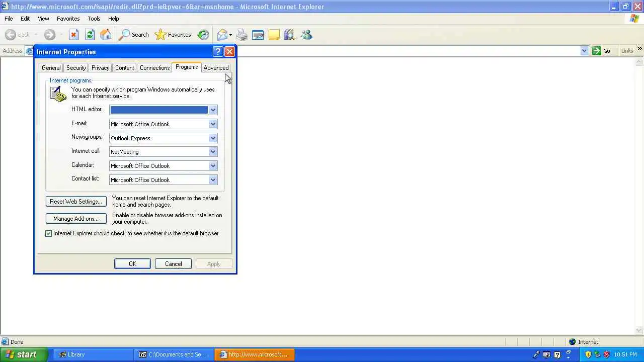Click the Forward button history arrow
This screenshot has height=362, width=644.
[x=61, y=35]
